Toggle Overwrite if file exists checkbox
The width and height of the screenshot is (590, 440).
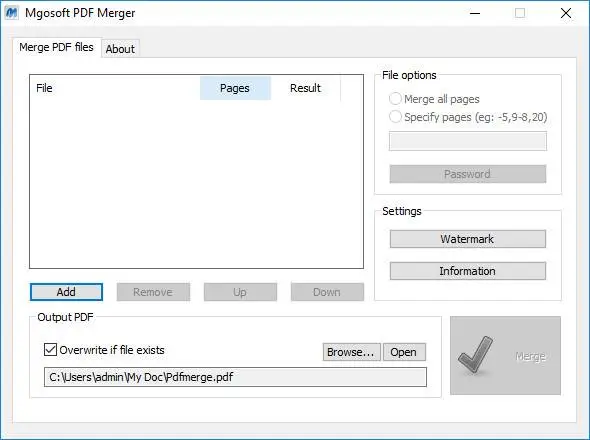point(50,350)
